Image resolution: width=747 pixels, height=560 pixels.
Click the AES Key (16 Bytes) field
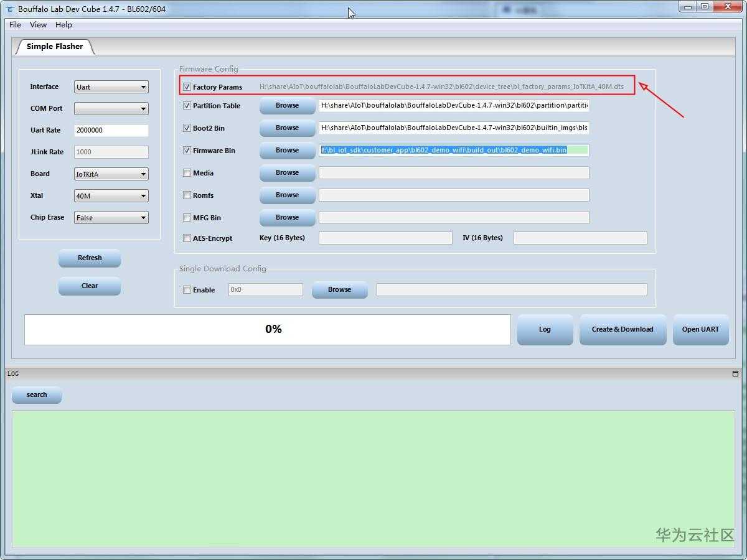click(385, 238)
